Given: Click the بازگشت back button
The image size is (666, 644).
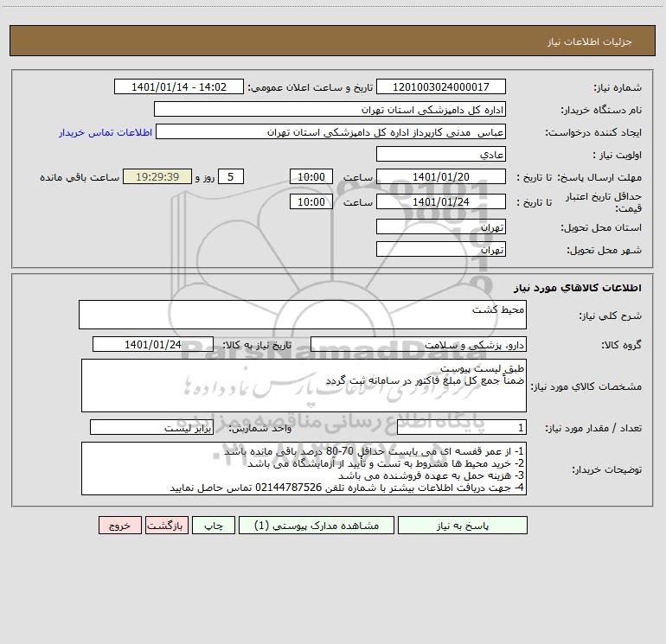Looking at the screenshot, I should [x=166, y=526].
